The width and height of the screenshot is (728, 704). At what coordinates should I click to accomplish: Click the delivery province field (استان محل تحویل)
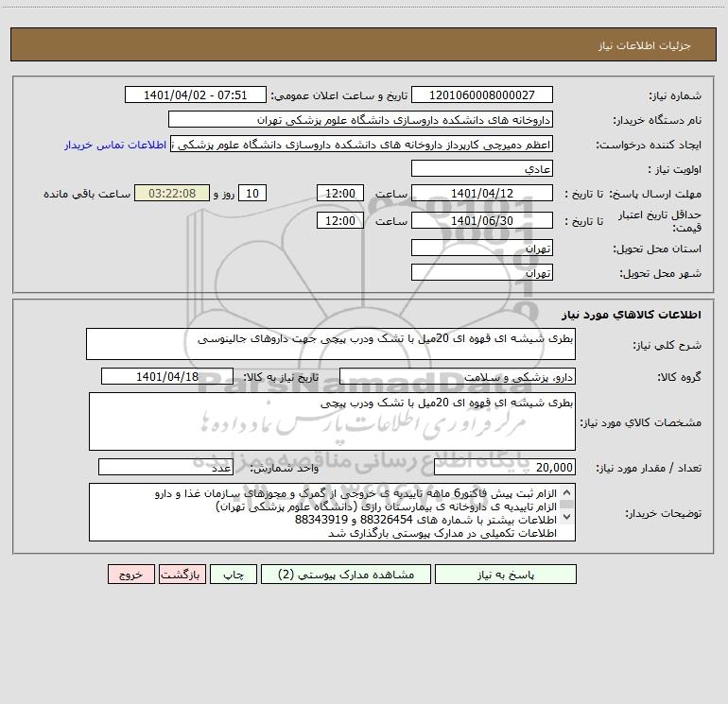pyautogui.click(x=482, y=248)
